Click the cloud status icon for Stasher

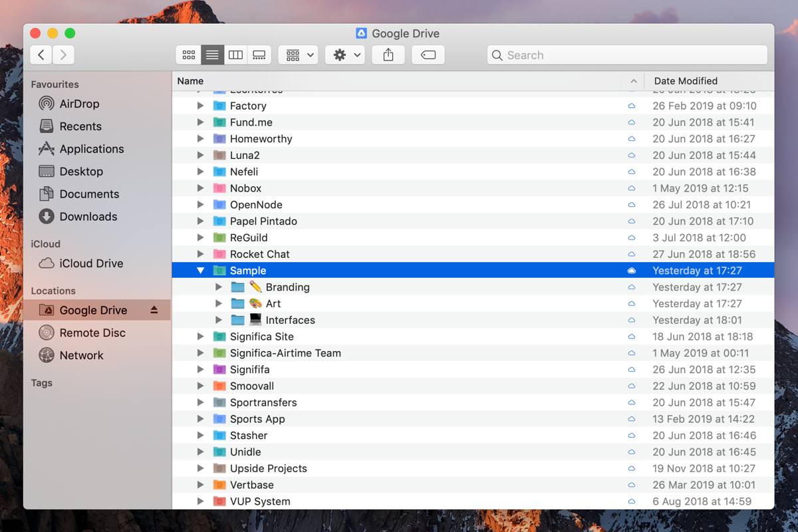[632, 436]
